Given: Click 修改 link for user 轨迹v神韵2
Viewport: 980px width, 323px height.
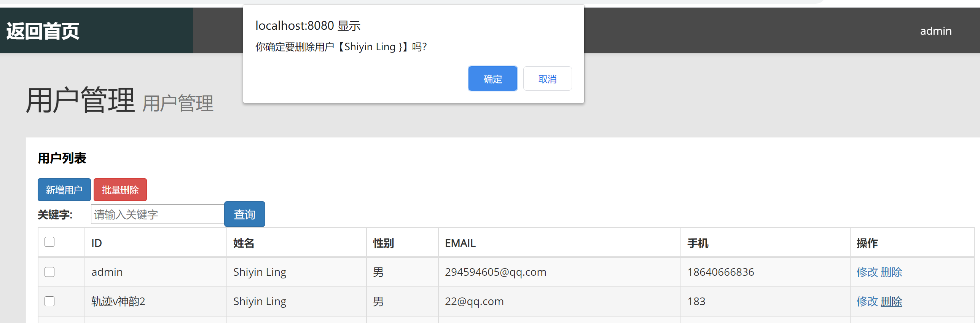Looking at the screenshot, I should click(x=867, y=301).
